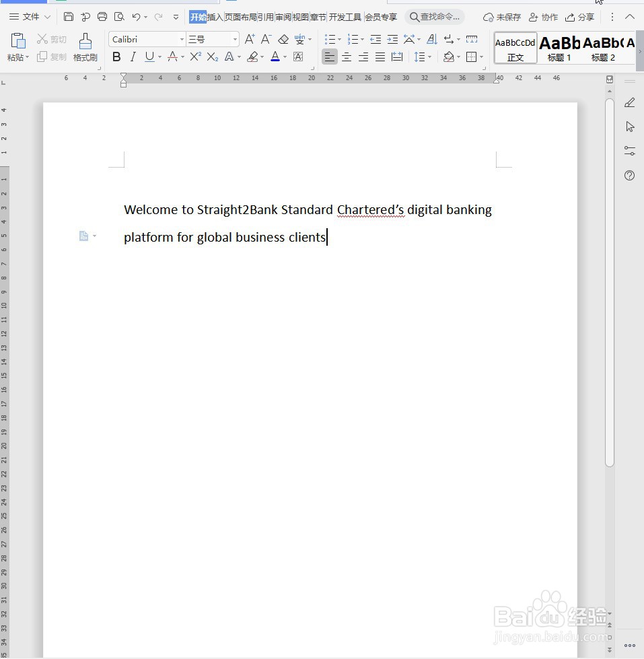Click the help question mark icon
Viewport: 644px width, 659px height.
point(629,175)
